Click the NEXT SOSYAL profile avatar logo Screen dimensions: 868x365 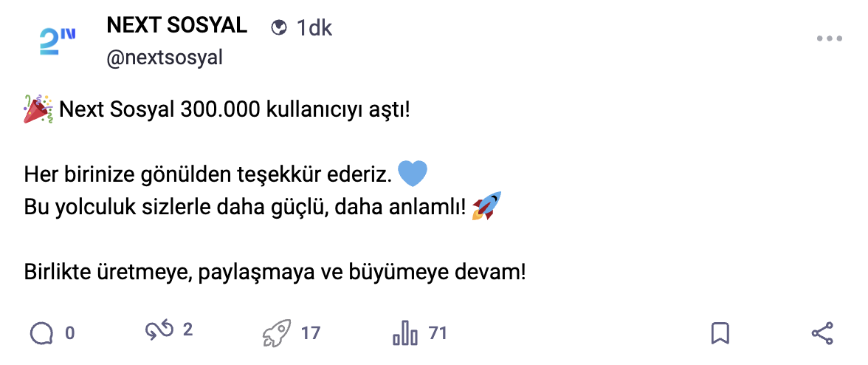pos(57,42)
